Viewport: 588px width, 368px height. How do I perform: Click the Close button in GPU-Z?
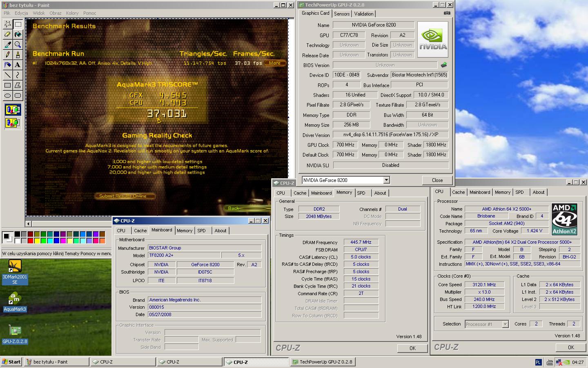pos(437,180)
